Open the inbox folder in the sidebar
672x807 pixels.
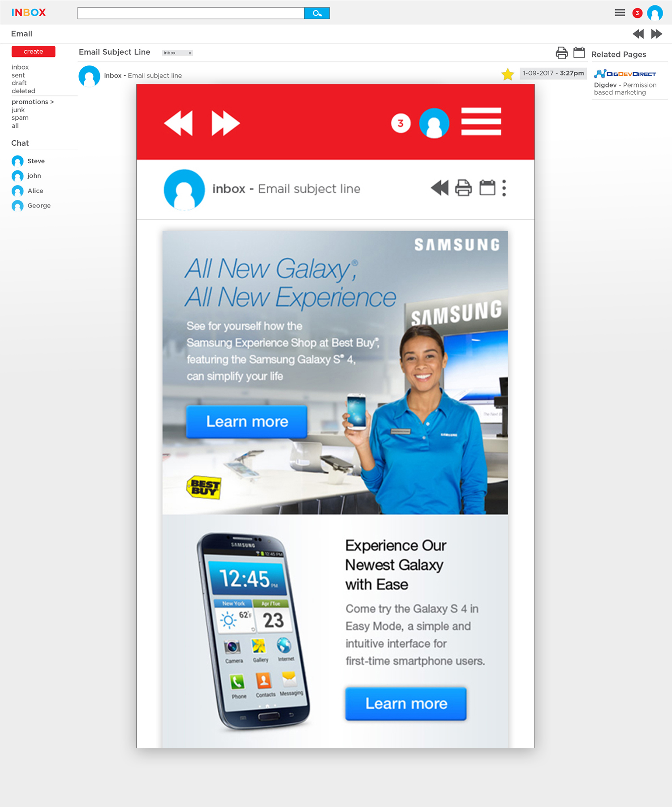coord(20,67)
